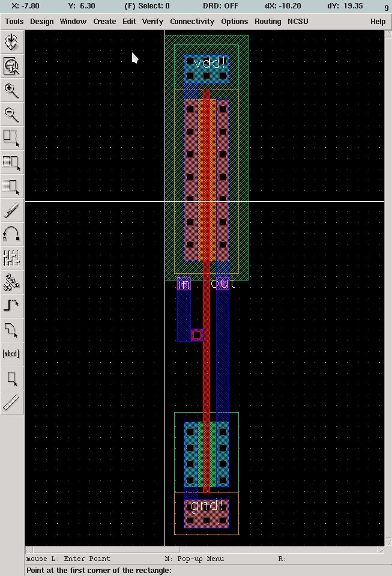This screenshot has width=392, height=576.
Task: Click the "M: Pop-up Menu" hint
Action: (x=194, y=559)
